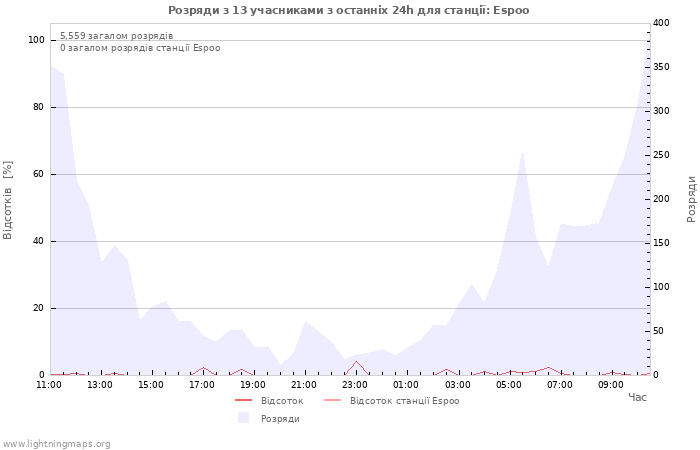700x450 pixels.
Task: Click the 11:00 time axis label
Action: [x=48, y=385]
